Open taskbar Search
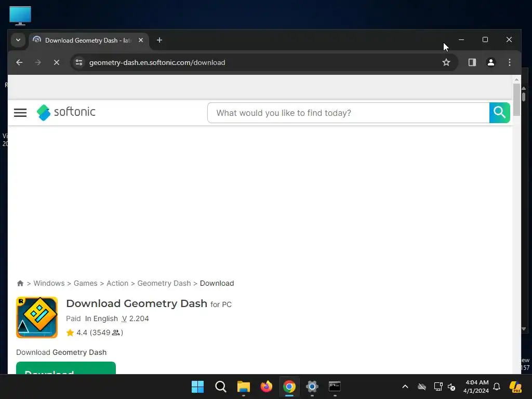Screen dimensions: 532x399 (x=220, y=387)
